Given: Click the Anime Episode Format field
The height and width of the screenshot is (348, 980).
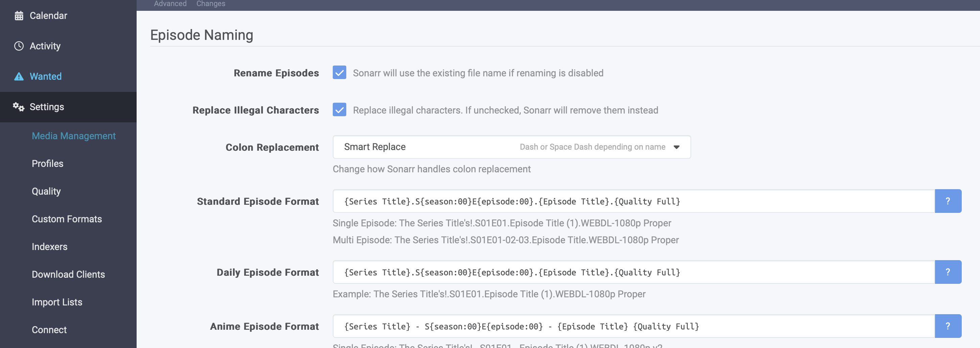Looking at the screenshot, I should [x=633, y=326].
